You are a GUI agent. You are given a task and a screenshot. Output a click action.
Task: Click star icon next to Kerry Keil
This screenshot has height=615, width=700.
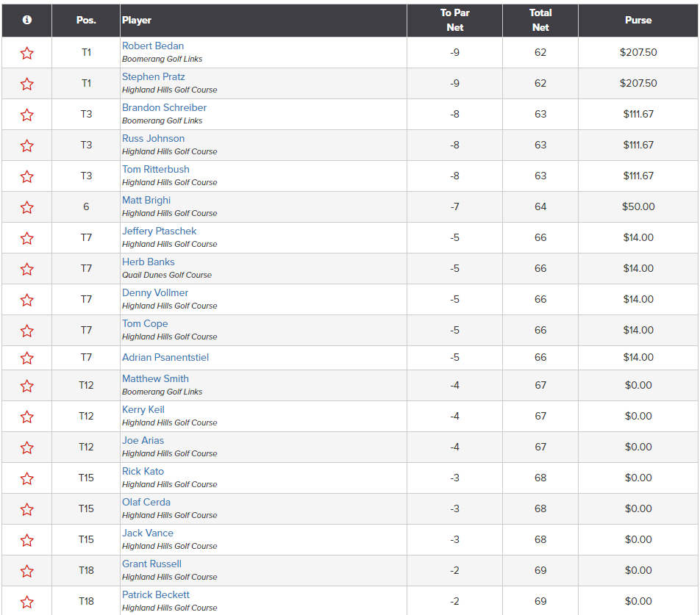coord(27,417)
